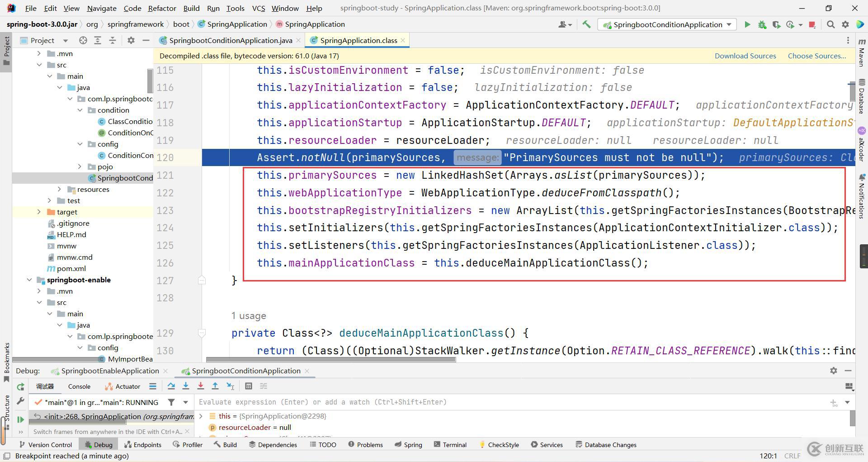Viewport: 868px width, 462px height.
Task: Toggle the Bookmarks tool window
Action: pos(6,362)
